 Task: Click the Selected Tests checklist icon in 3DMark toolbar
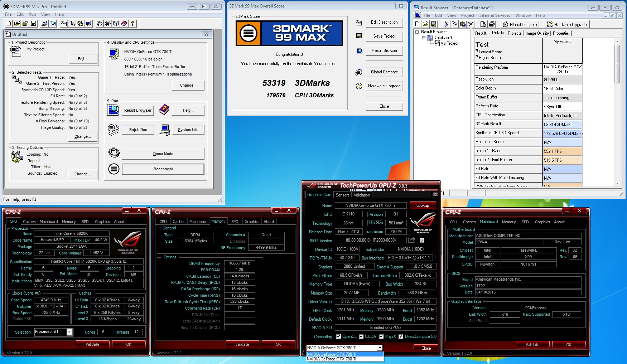coord(72,23)
